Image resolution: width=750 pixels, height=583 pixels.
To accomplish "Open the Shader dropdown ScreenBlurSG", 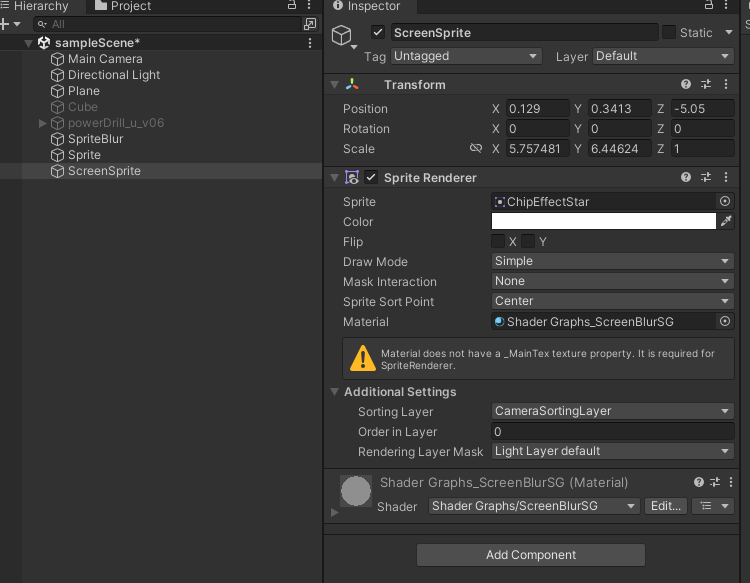I will coord(534,506).
